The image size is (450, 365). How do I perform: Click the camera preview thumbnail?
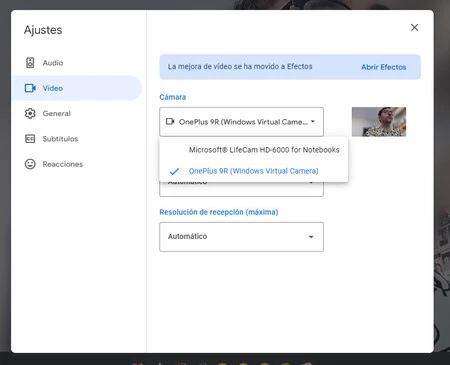click(x=379, y=122)
